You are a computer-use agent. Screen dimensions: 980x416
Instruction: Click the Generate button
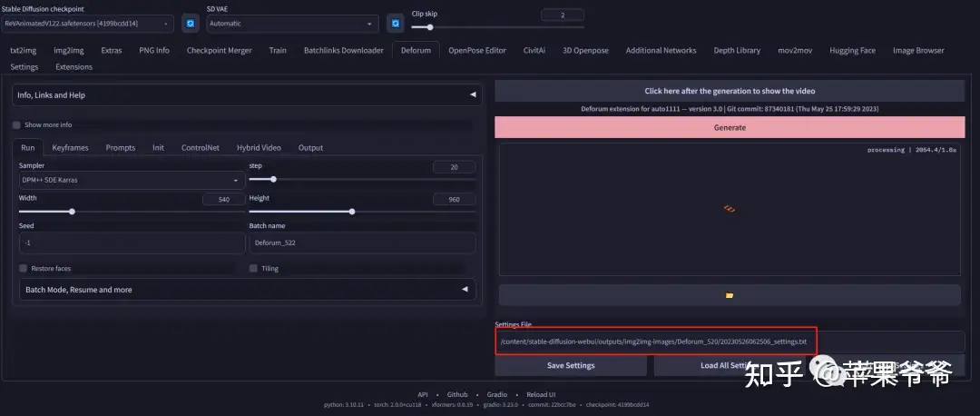(730, 127)
